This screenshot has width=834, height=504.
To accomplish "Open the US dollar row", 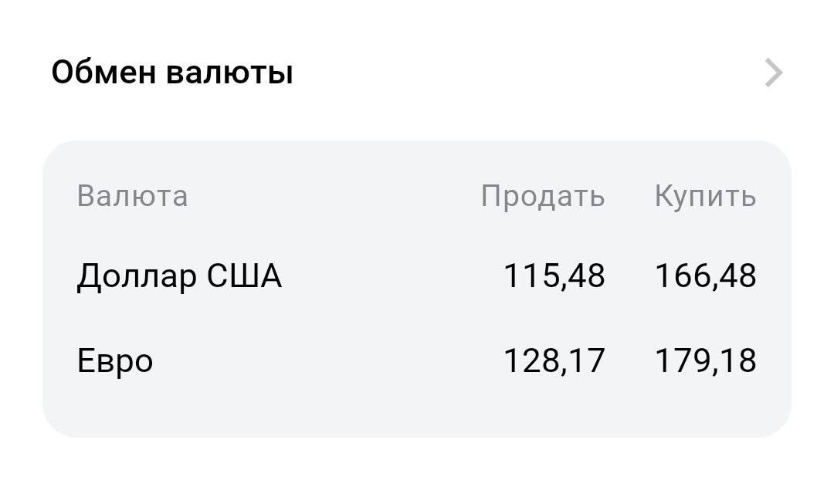I will click(386, 276).
